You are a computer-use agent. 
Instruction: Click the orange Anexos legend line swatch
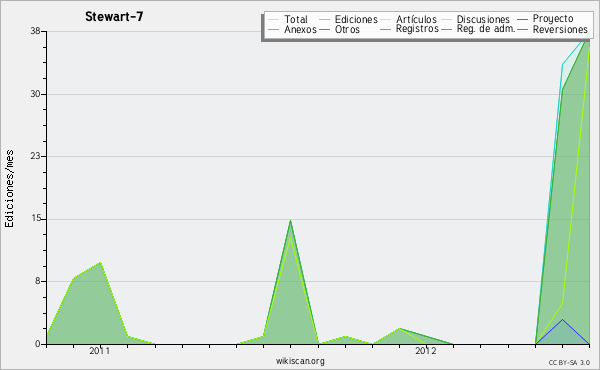[273, 29]
